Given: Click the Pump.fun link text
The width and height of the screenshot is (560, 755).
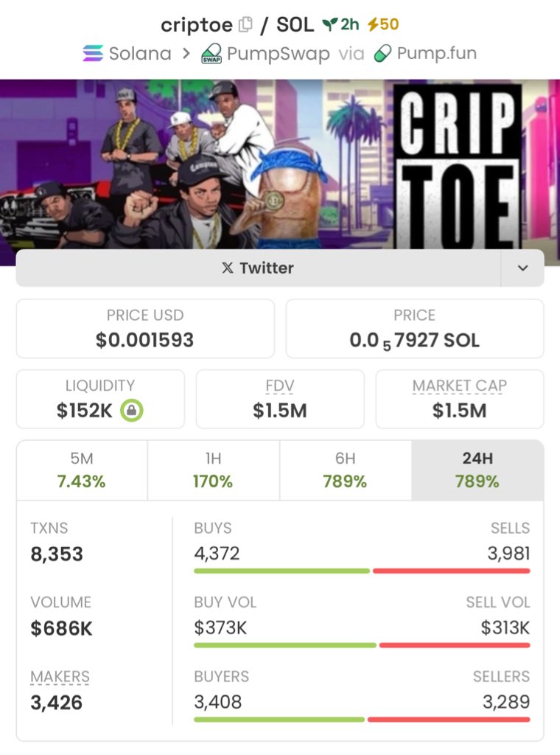Looking at the screenshot, I should [x=436, y=54].
